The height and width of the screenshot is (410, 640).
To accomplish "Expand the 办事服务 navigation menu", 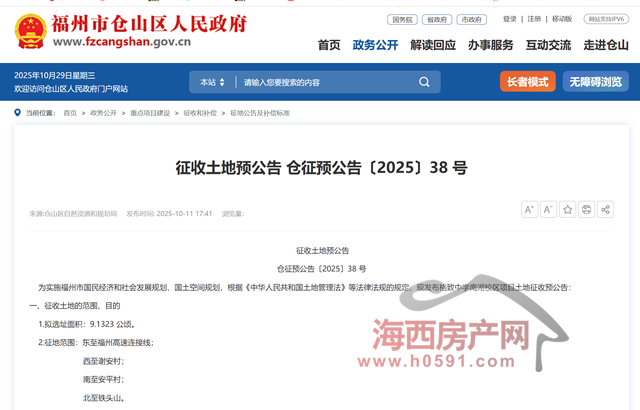I will (x=490, y=45).
